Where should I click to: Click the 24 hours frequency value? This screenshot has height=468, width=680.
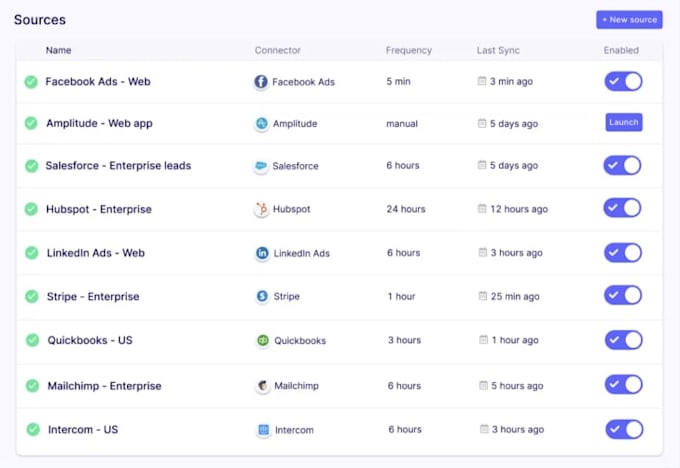click(x=406, y=209)
